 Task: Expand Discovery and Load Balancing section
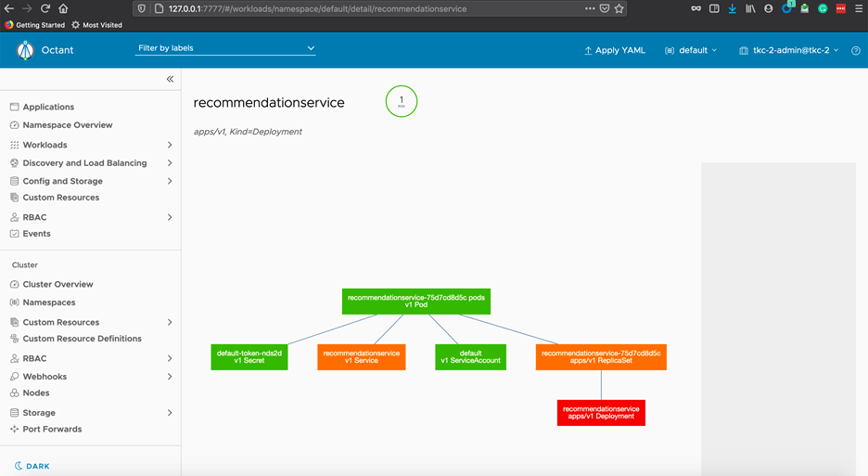[x=170, y=163]
